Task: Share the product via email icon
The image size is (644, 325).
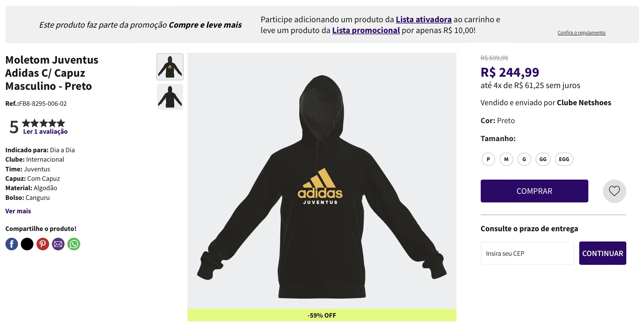Action: [x=58, y=244]
